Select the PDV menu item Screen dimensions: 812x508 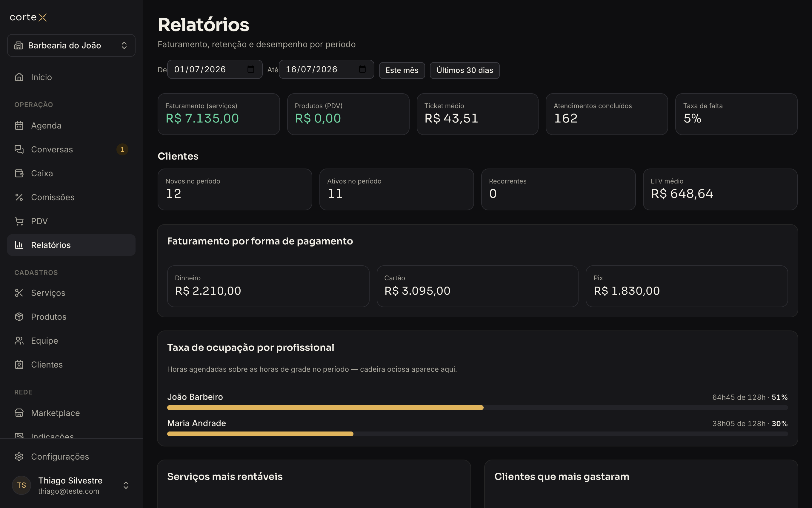[x=71, y=221]
